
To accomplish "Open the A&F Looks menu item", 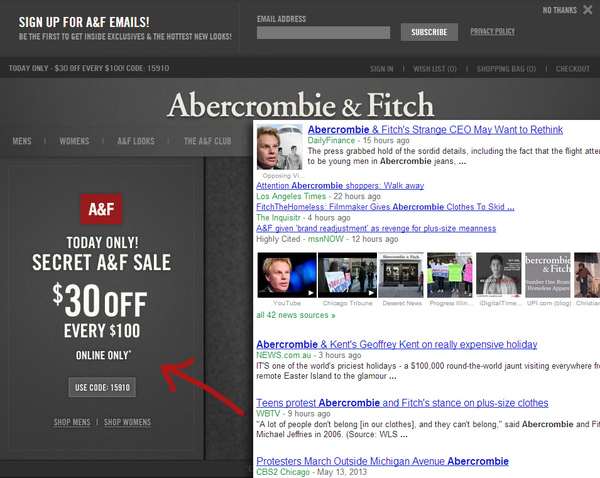I will tap(136, 141).
